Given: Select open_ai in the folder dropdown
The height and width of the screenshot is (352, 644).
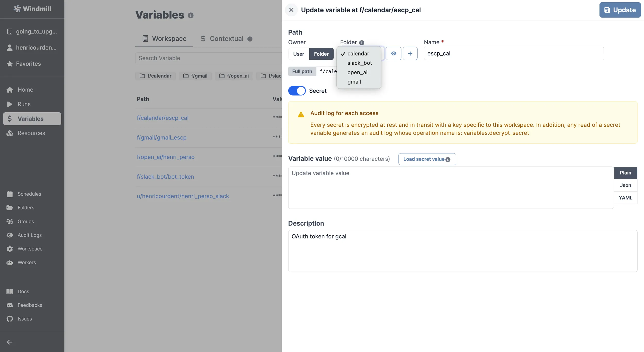Looking at the screenshot, I should (358, 72).
